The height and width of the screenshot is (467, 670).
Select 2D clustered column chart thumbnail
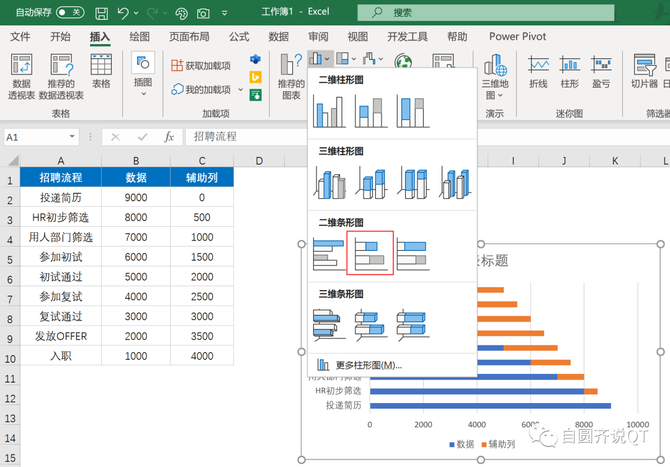click(329, 112)
